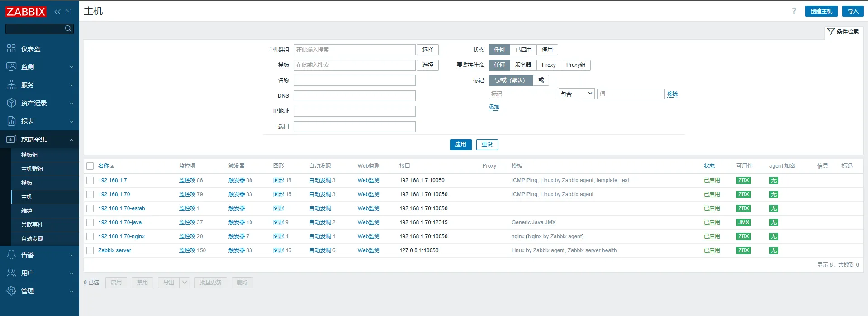Open 模板 submenu item
Screen dimensions: 868x316
45,183
